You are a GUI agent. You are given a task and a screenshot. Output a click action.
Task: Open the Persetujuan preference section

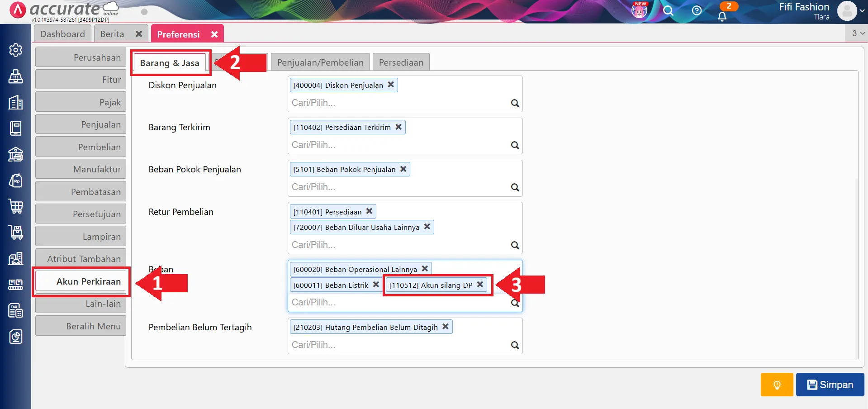tap(81, 214)
